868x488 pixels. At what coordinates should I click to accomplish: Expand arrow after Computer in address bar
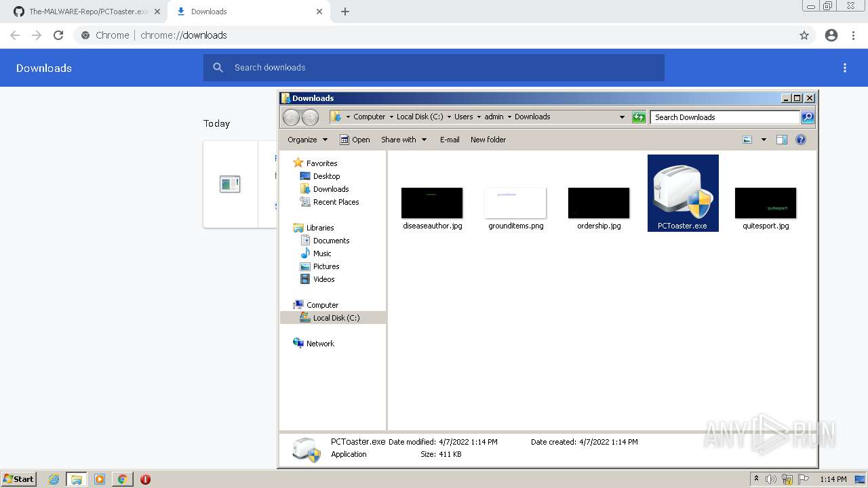pos(391,117)
